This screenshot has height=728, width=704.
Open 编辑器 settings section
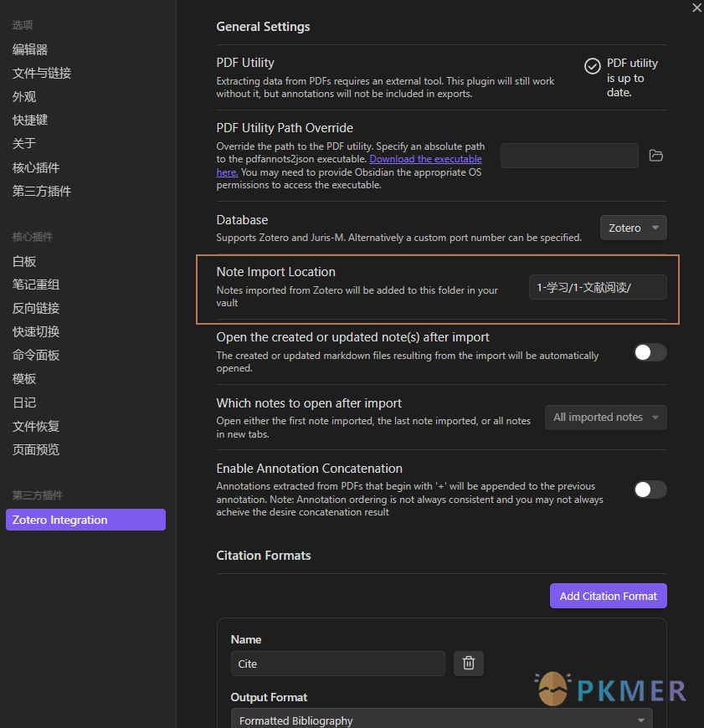30,49
